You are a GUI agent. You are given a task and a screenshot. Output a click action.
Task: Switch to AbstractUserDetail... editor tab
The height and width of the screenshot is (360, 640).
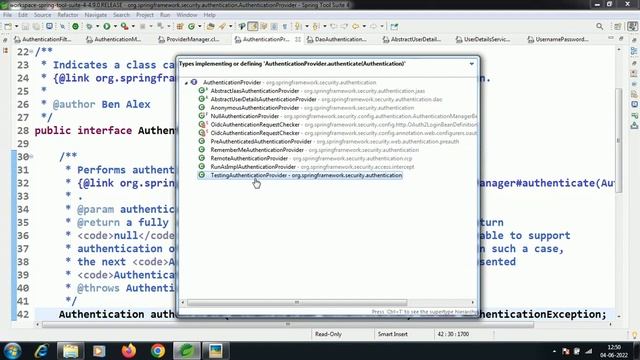click(412, 40)
